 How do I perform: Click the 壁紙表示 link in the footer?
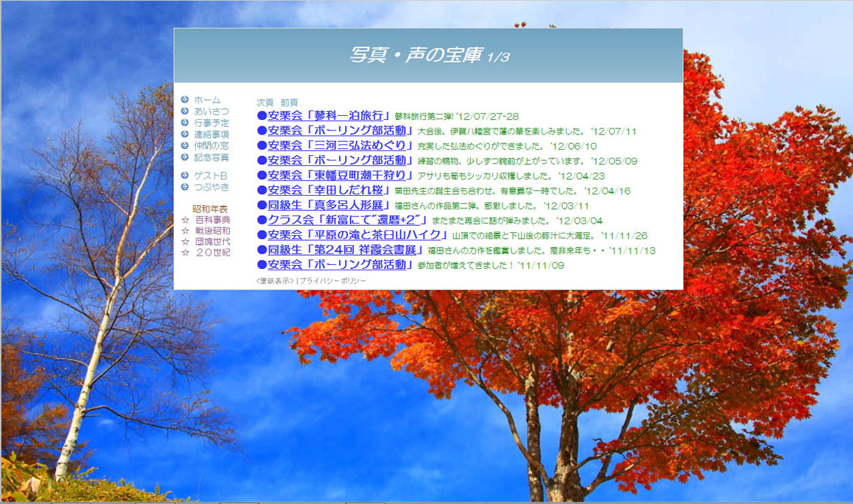coord(275,281)
